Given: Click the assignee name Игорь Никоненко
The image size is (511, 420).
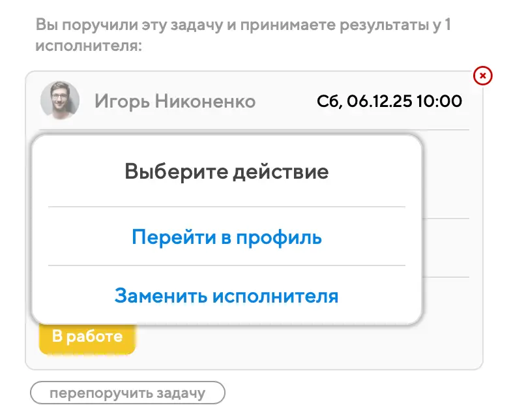Looking at the screenshot, I should tap(175, 102).
